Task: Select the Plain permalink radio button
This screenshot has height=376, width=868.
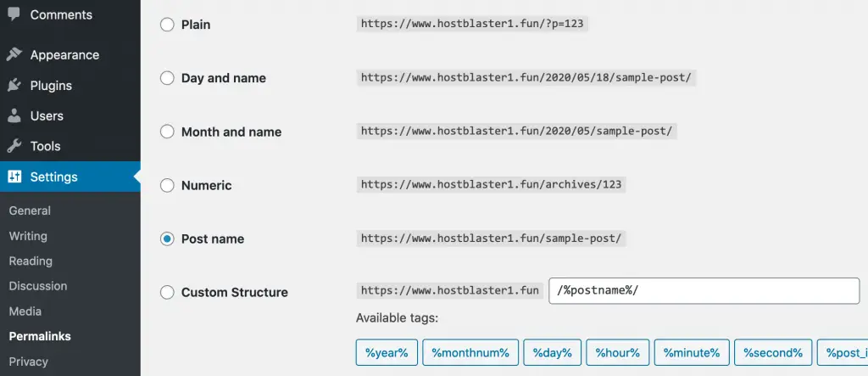Action: [167, 25]
